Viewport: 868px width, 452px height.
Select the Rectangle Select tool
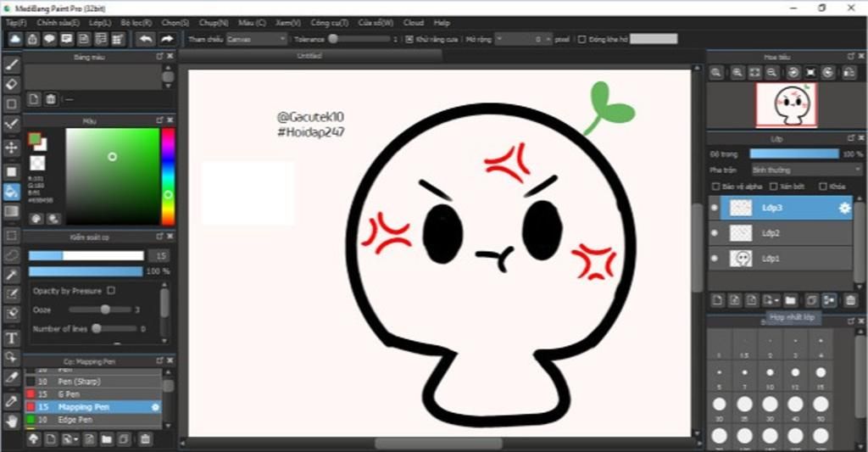[12, 236]
